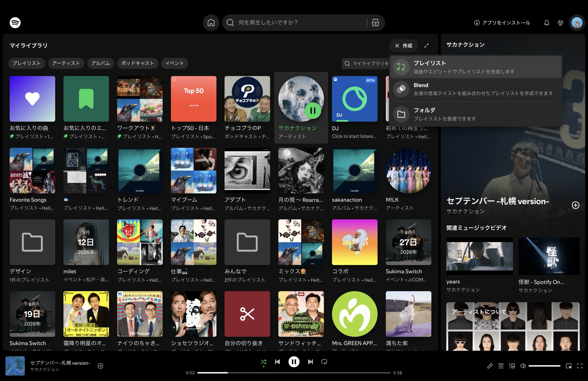Expand the みんなで folder
The height and width of the screenshot is (381, 588).
tap(247, 251)
